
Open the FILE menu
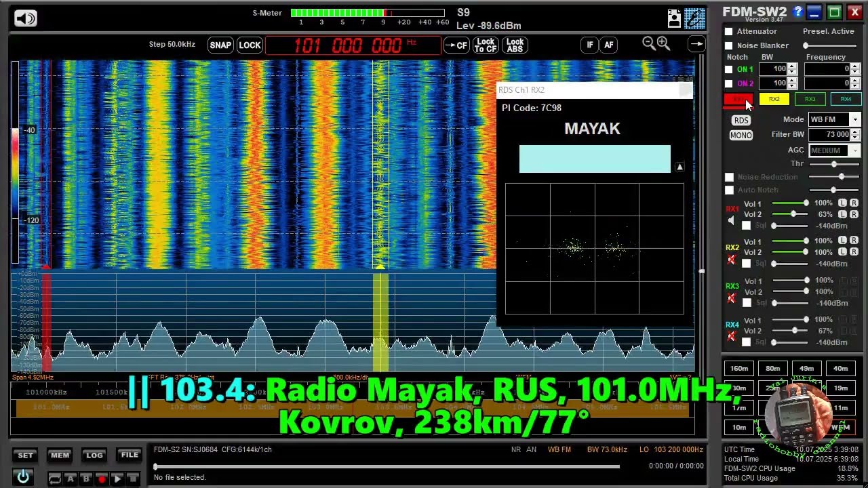click(129, 455)
